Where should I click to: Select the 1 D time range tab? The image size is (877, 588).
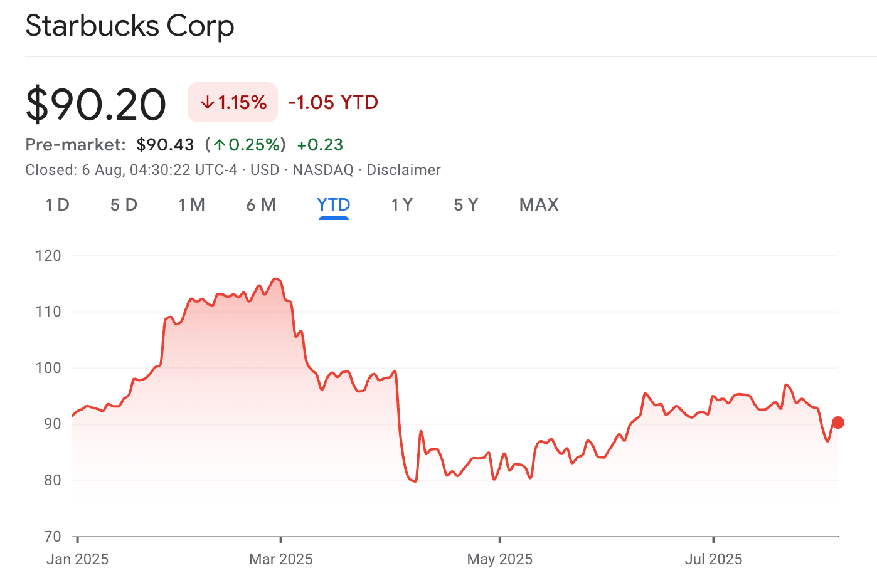coord(57,205)
